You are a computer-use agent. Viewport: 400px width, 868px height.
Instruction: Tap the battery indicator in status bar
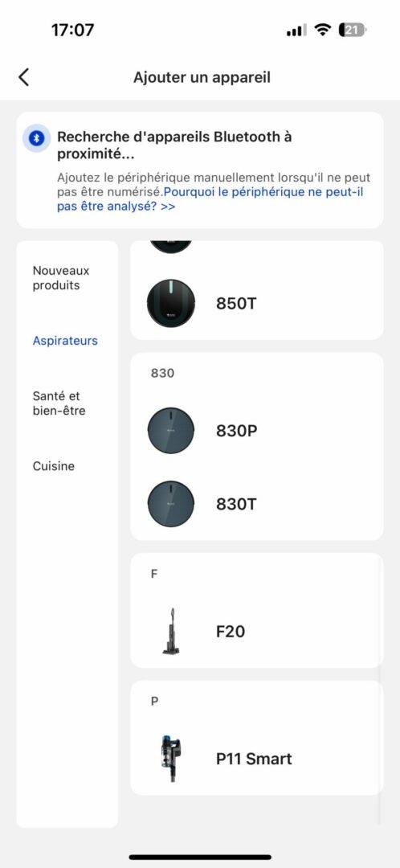point(353,31)
